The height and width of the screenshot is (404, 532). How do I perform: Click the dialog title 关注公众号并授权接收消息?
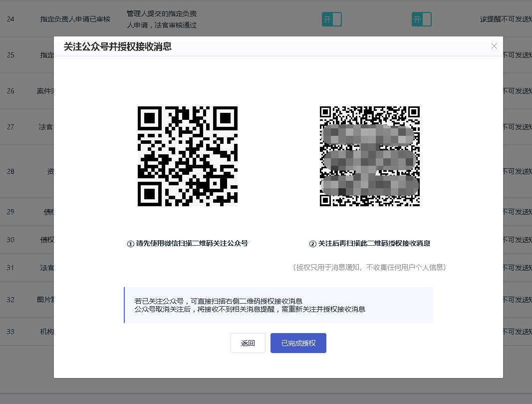117,46
